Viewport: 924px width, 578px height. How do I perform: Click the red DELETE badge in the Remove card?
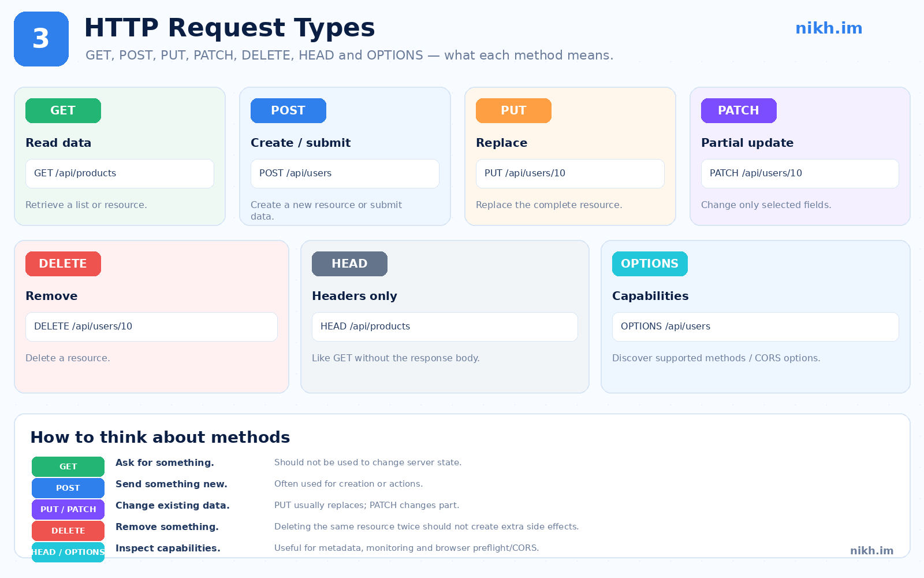pyautogui.click(x=63, y=264)
